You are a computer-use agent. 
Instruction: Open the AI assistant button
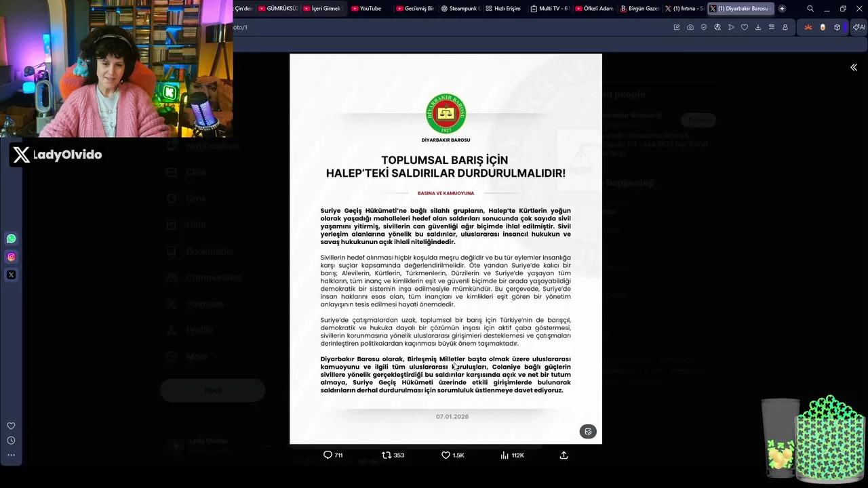click(x=859, y=27)
